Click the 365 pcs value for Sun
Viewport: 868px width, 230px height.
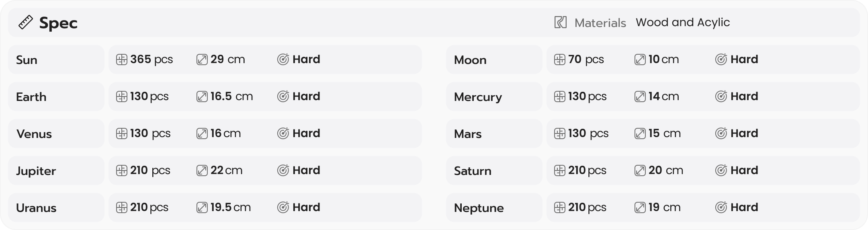[x=151, y=60]
